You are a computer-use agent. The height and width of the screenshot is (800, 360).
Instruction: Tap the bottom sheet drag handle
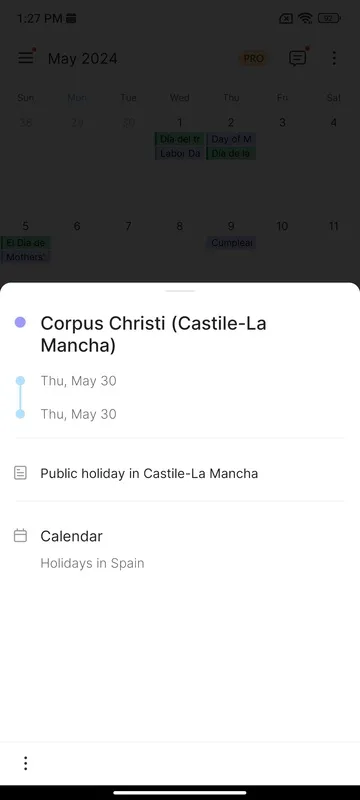point(180,291)
